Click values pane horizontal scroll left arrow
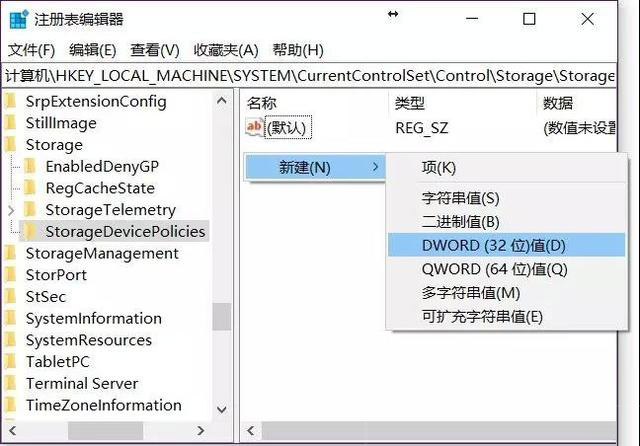Image resolution: width=640 pixels, height=446 pixels. click(x=251, y=430)
